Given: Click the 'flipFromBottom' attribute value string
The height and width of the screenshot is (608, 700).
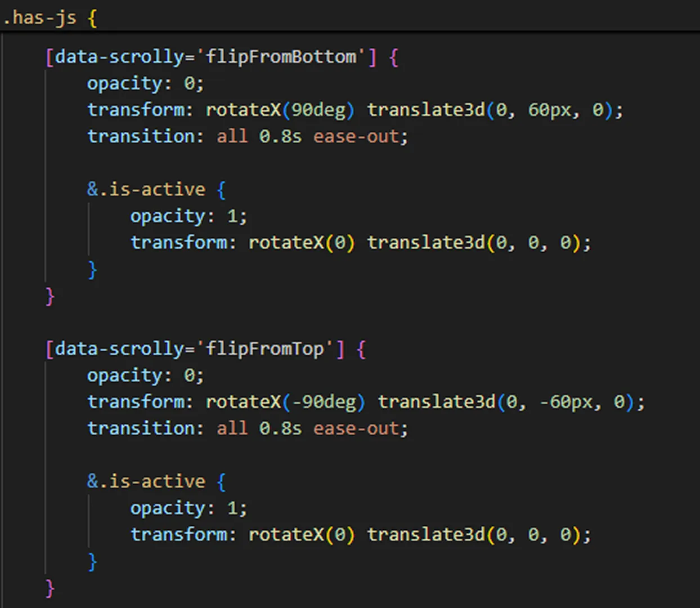Looking at the screenshot, I should pos(281,57).
